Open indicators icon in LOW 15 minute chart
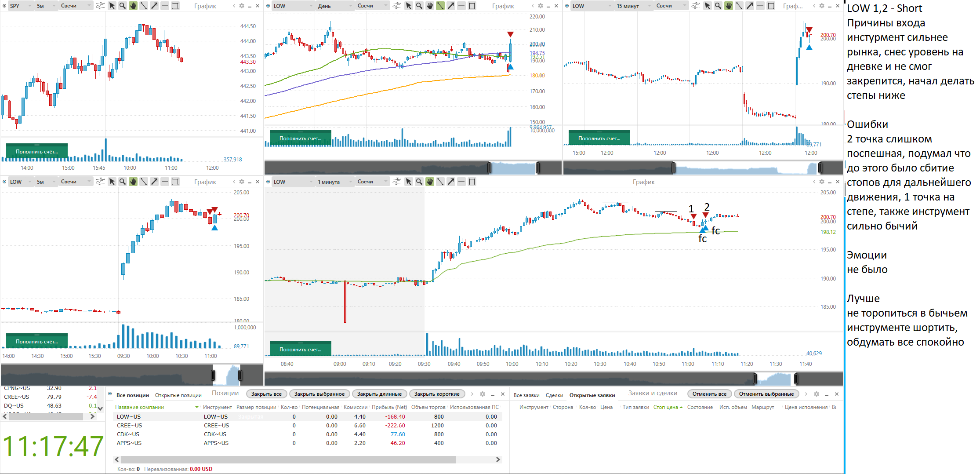The image size is (980, 474). coord(696,6)
